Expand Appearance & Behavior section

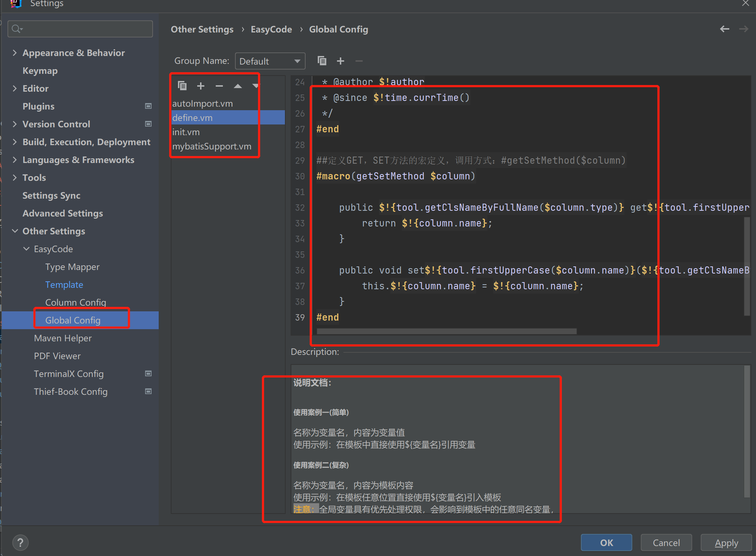(x=15, y=53)
